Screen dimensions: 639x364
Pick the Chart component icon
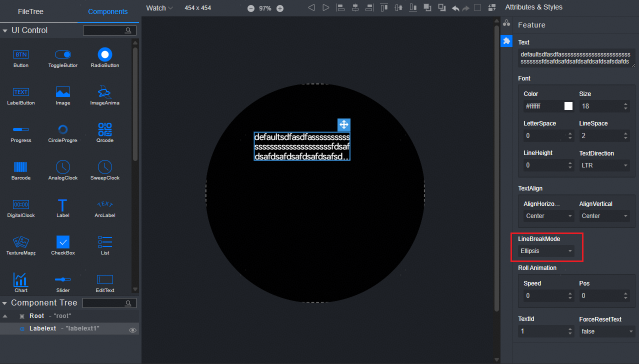click(21, 280)
